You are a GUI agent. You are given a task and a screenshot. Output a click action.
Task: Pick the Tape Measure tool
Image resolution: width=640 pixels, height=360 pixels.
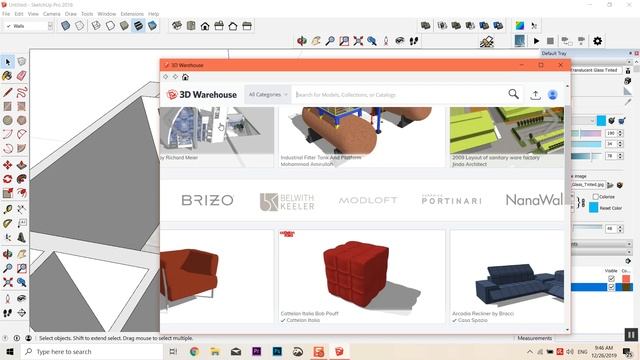pos(7,209)
